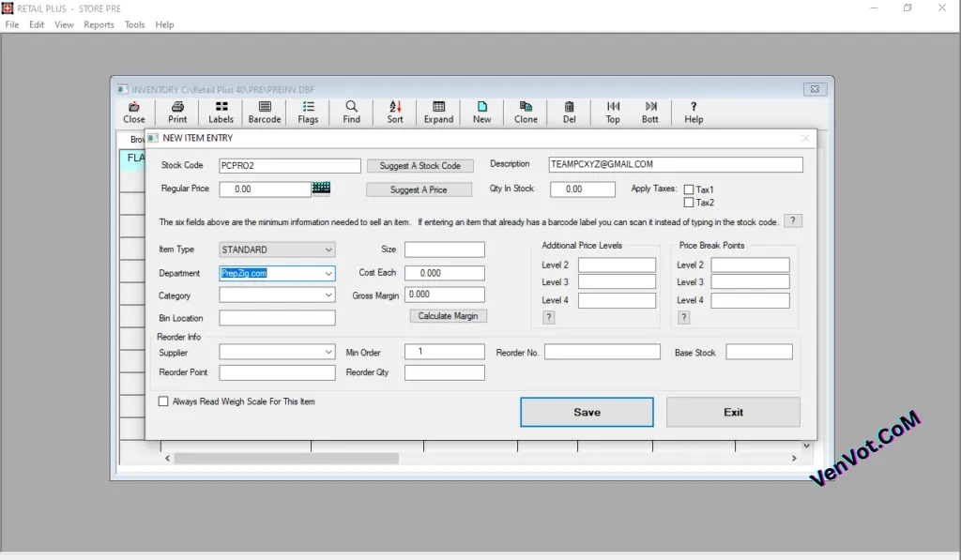Image resolution: width=961 pixels, height=560 pixels.
Task: Open the Labels tool
Action: 221,113
